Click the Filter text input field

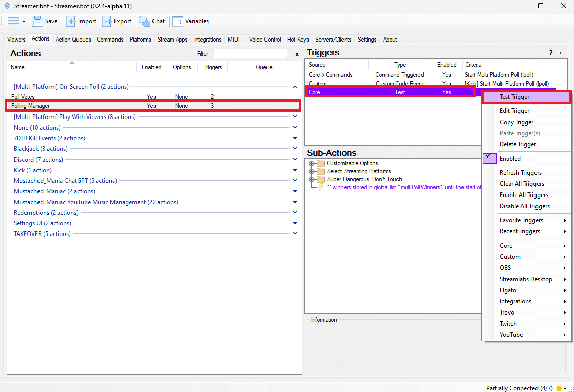click(250, 53)
